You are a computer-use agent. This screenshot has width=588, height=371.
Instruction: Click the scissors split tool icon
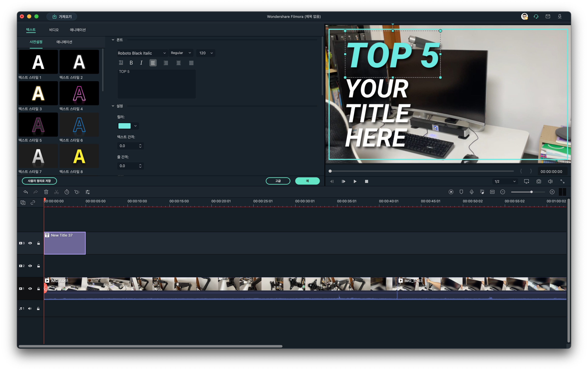tap(56, 192)
